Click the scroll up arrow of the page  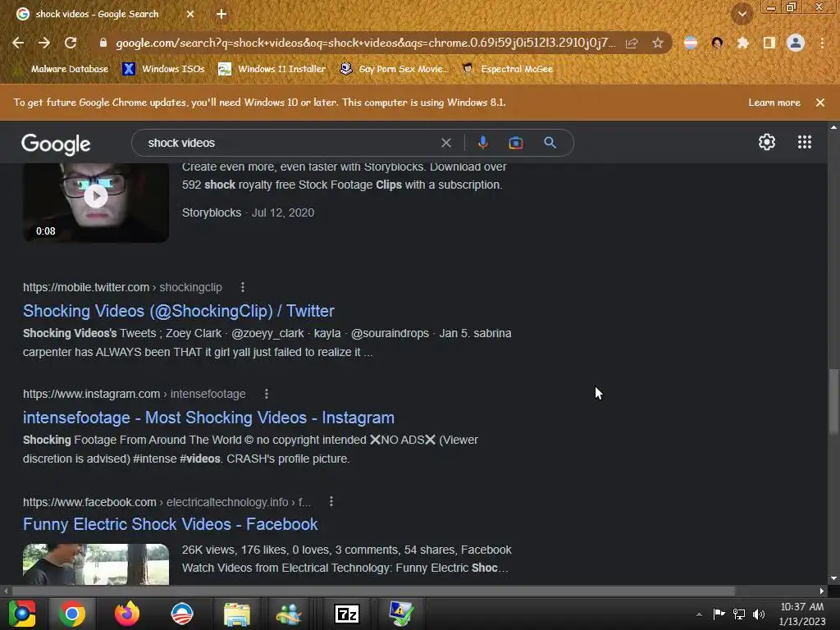833,127
